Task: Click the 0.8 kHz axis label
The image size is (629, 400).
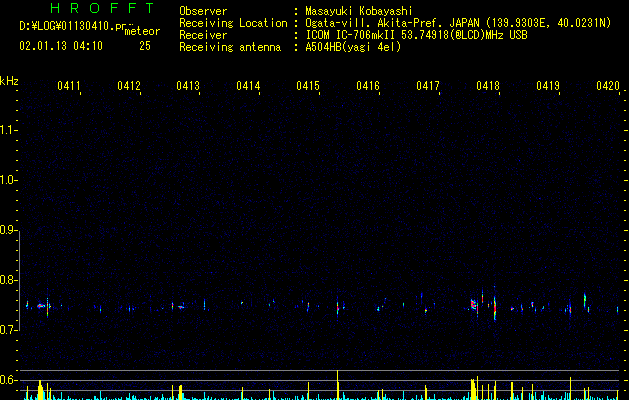Action: 8,280
